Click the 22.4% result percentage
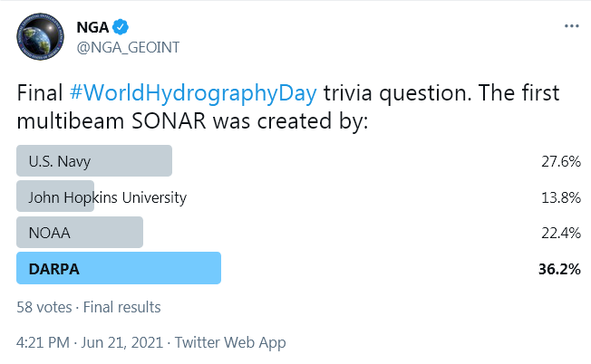This screenshot has width=591, height=364. (561, 233)
